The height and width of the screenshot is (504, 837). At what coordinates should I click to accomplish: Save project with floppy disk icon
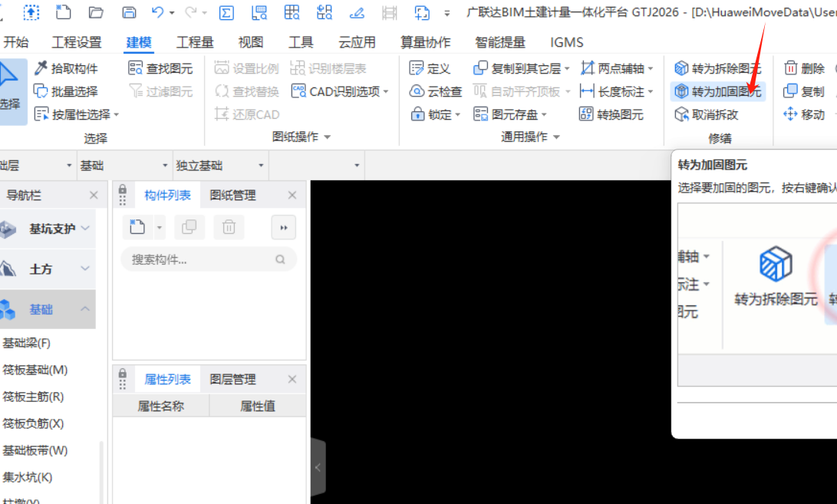[129, 12]
